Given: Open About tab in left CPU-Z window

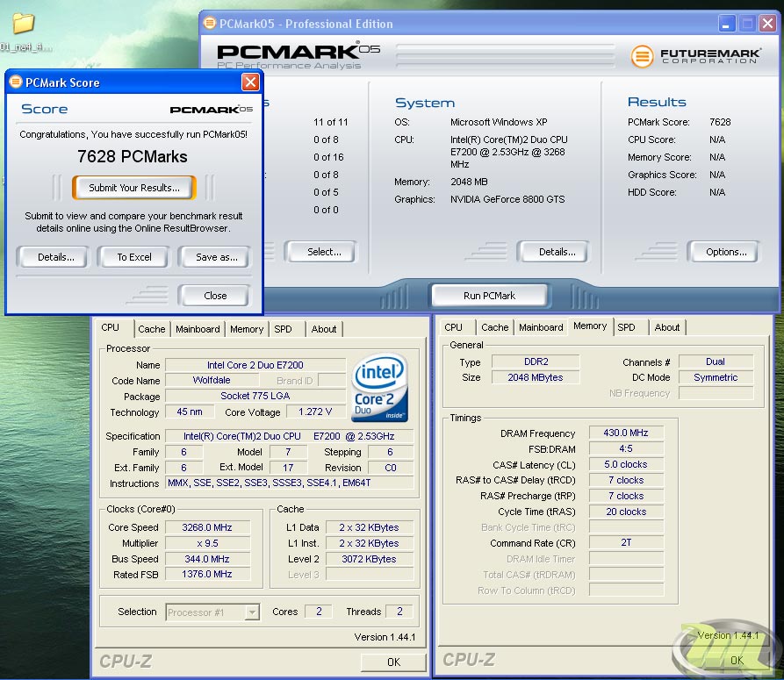Looking at the screenshot, I should coord(324,329).
